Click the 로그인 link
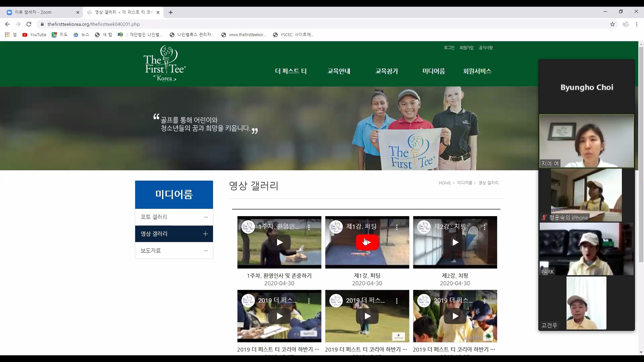This screenshot has width=644, height=362. [449, 48]
